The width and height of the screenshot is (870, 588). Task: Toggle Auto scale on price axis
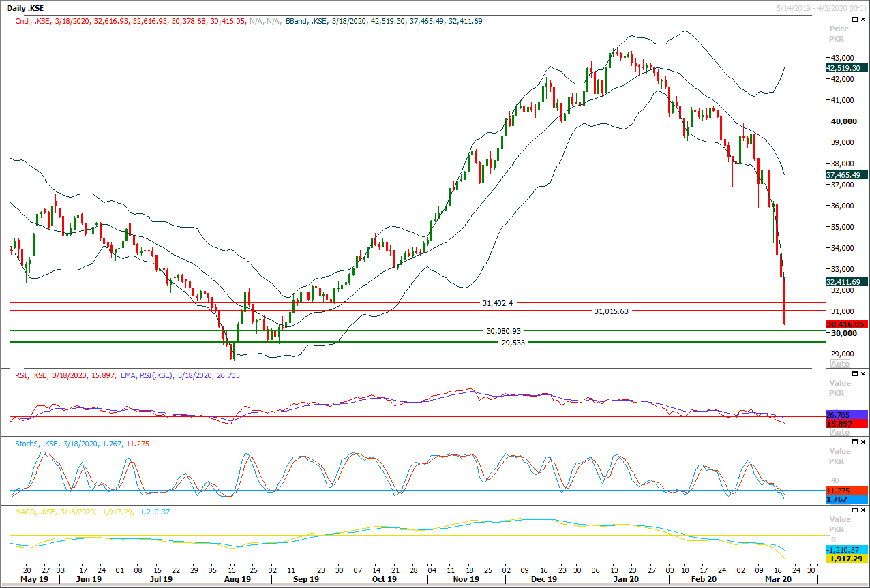pyautogui.click(x=839, y=364)
